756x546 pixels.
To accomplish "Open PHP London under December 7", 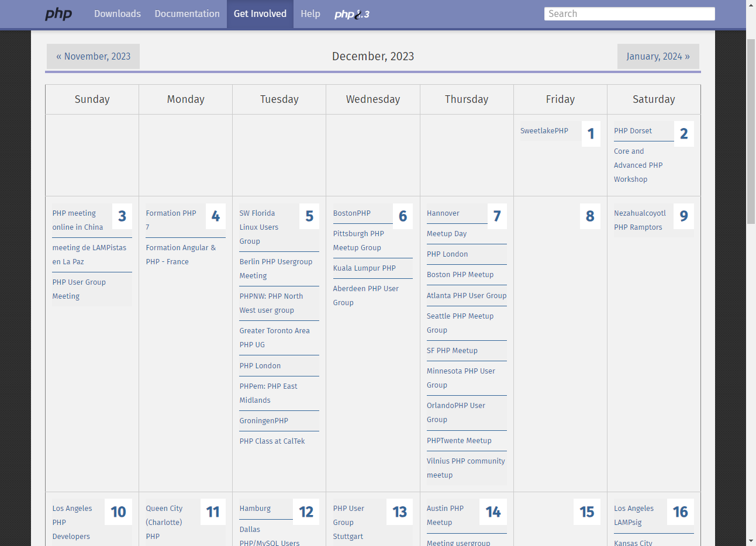I will click(447, 254).
